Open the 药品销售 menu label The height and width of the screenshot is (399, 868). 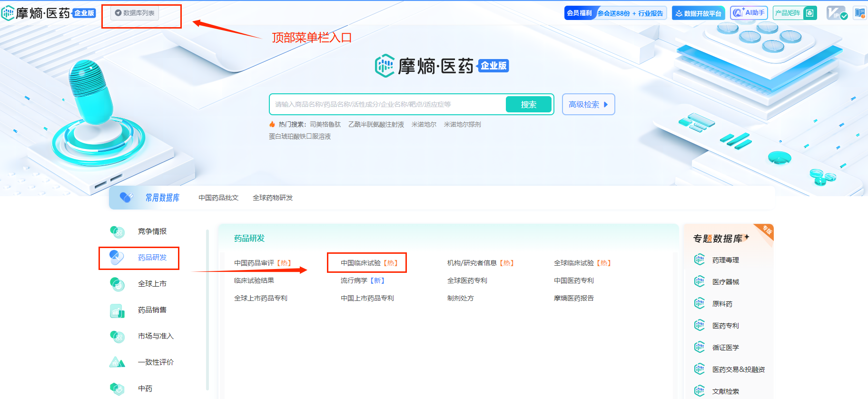pyautogui.click(x=152, y=310)
